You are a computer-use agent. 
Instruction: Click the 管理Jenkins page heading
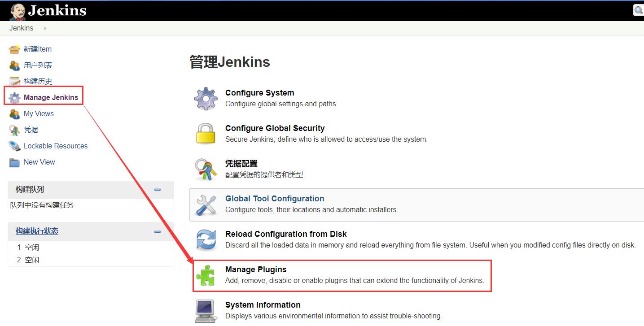tap(230, 62)
